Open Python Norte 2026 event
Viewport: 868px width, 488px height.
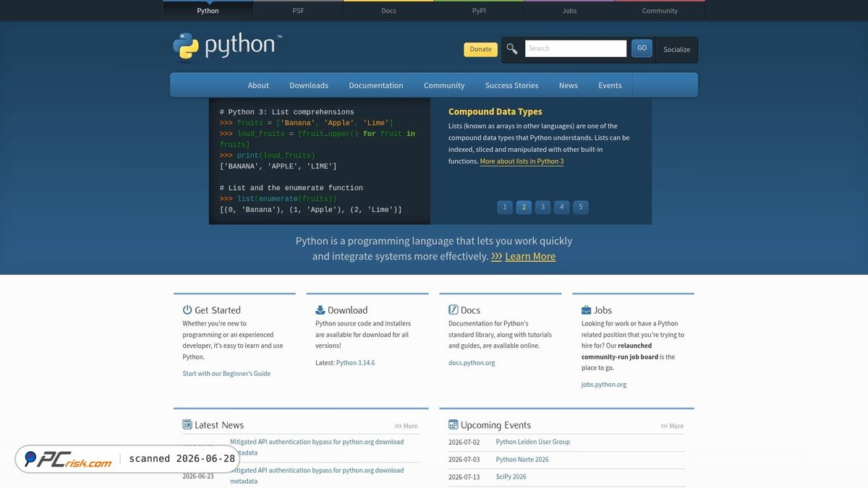click(522, 459)
